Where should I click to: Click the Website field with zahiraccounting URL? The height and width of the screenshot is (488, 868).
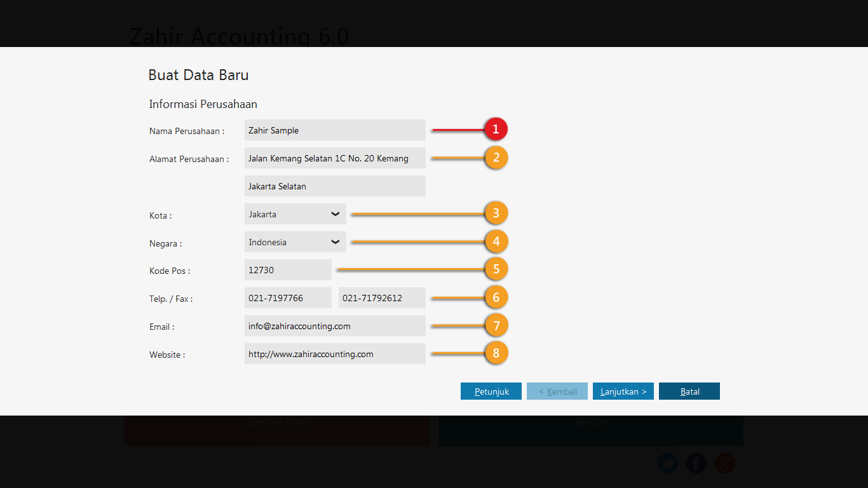335,354
